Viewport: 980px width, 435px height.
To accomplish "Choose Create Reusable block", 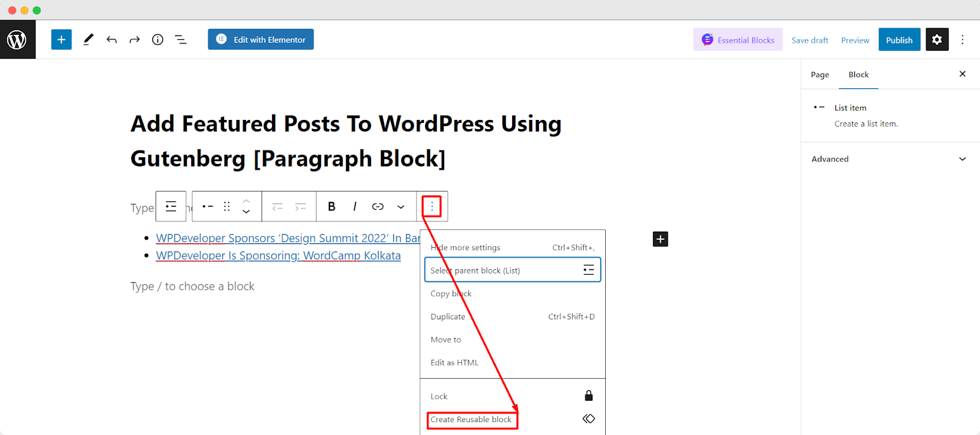I will [513, 420].
